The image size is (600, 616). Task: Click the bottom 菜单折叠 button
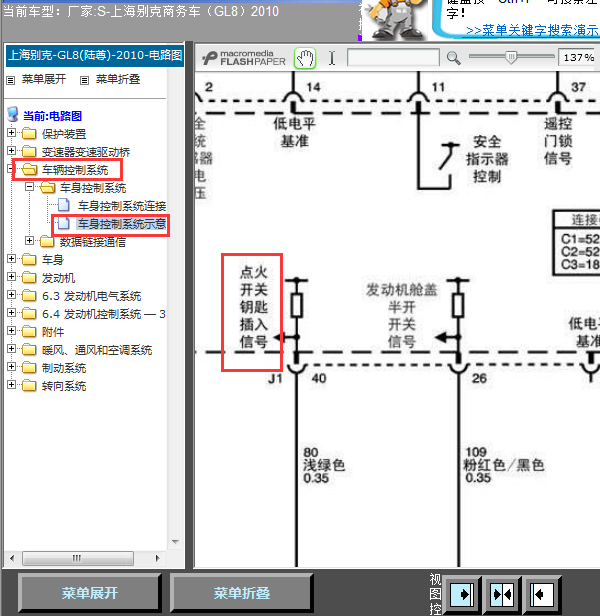point(242,593)
